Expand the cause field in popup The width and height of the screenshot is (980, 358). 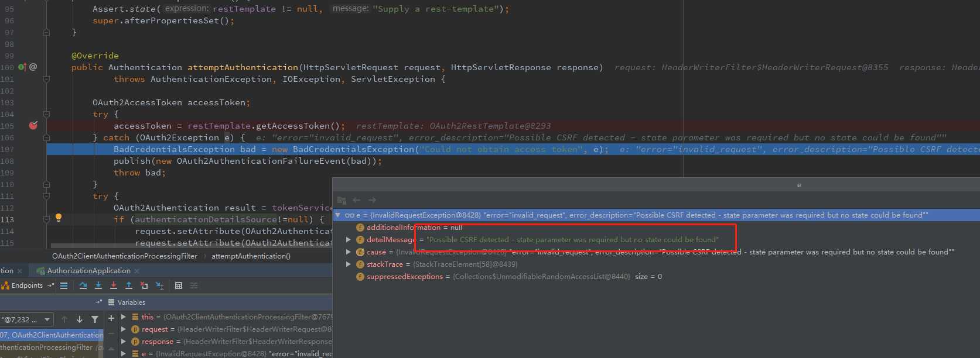pyautogui.click(x=349, y=252)
